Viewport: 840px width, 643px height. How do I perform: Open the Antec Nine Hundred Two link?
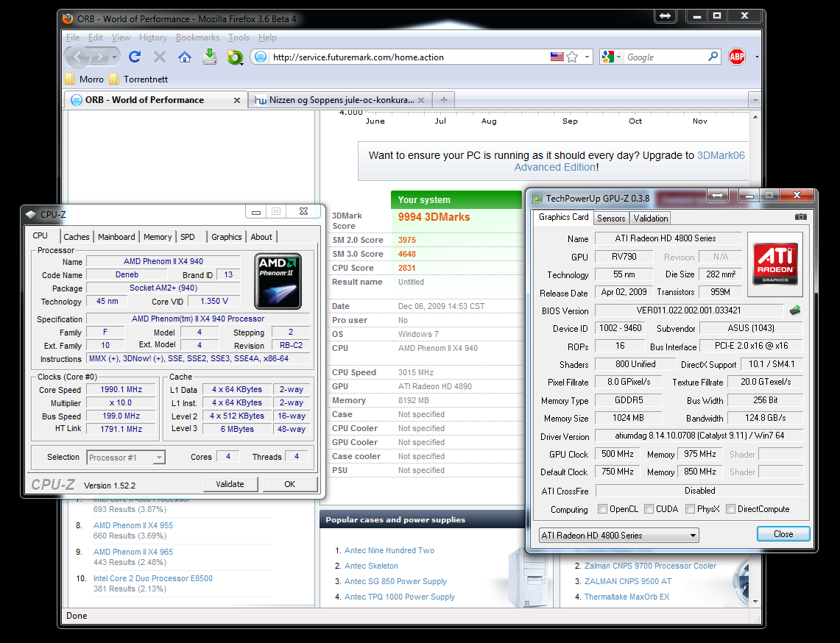point(389,550)
